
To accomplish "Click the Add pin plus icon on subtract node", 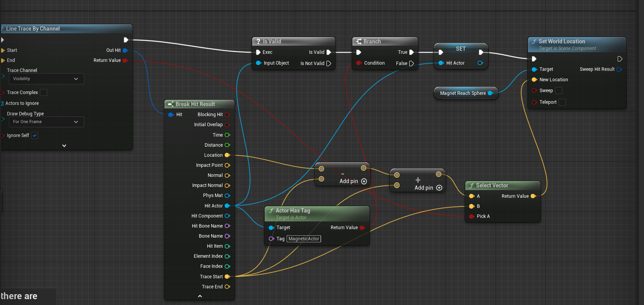I will click(x=364, y=181).
